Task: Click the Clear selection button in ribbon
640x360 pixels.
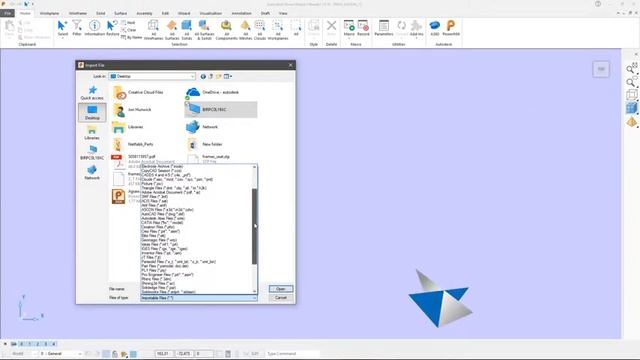Action: tap(129, 30)
